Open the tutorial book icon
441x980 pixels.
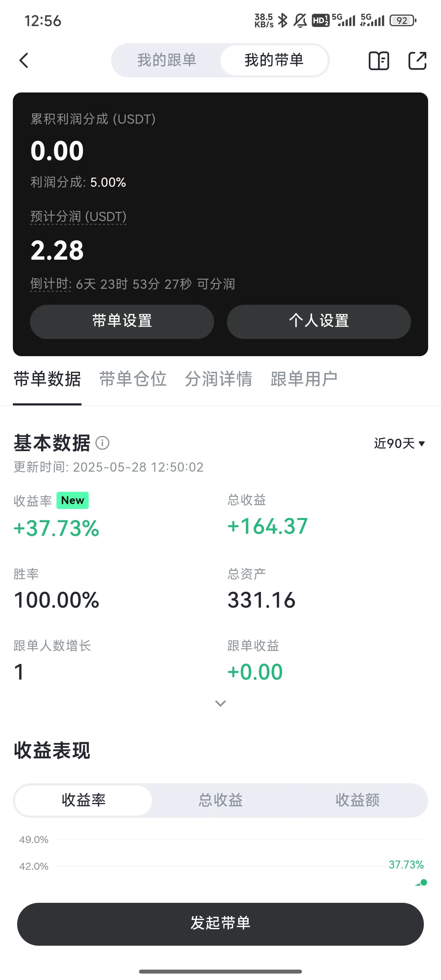(379, 61)
